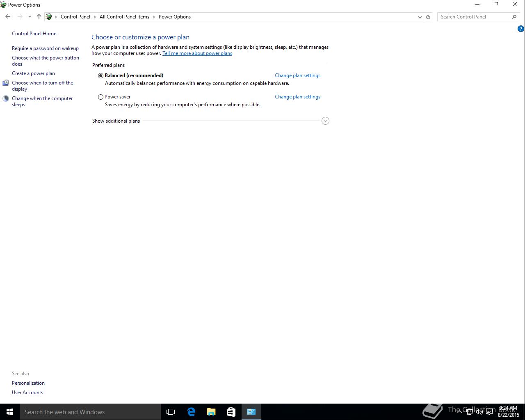Image resolution: width=525 pixels, height=420 pixels.
Task: Click the Back navigation arrow
Action: (8, 17)
